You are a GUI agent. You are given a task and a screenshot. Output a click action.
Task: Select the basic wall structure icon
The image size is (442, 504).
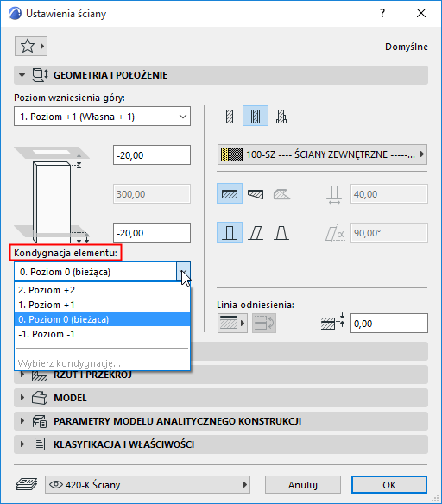pos(230,116)
